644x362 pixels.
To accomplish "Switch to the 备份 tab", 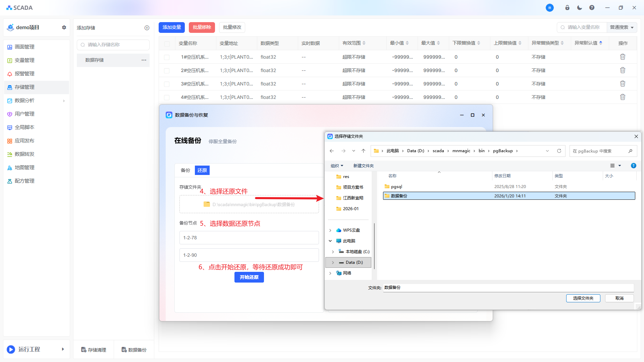I will 185,170.
